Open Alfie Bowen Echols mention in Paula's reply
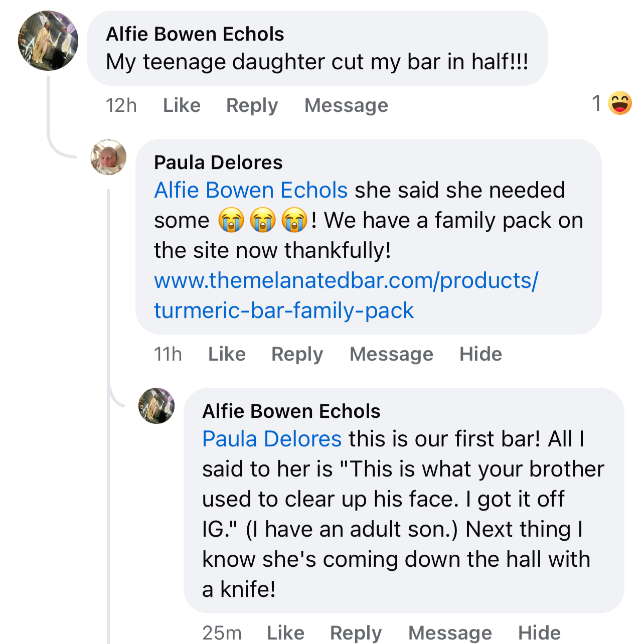Screen dimensions: 644x644 pos(251,191)
